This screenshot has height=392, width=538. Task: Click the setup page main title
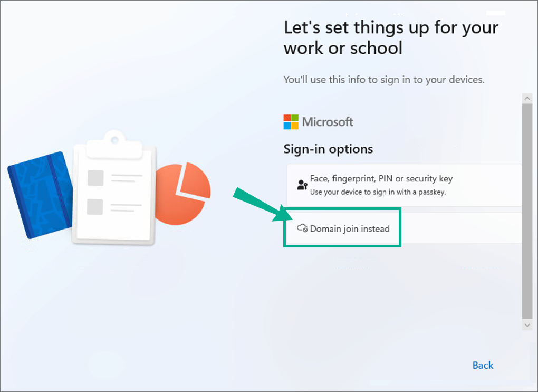point(391,37)
